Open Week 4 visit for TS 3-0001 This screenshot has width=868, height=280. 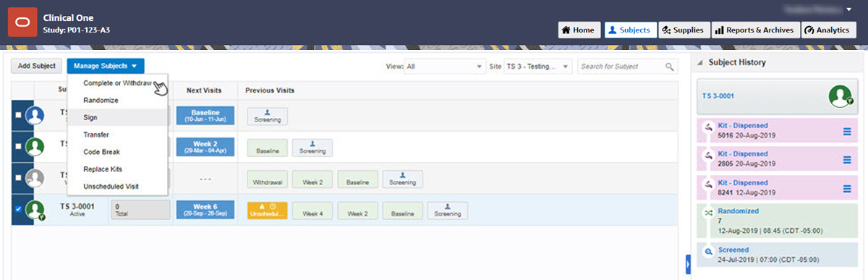point(312,211)
